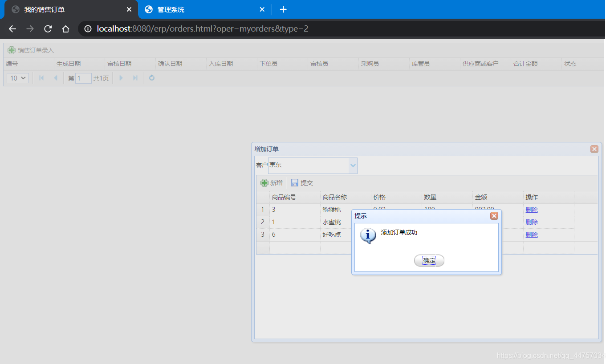This screenshot has width=610, height=364.
Task: Click the 商品名称 column header
Action: click(x=346, y=197)
